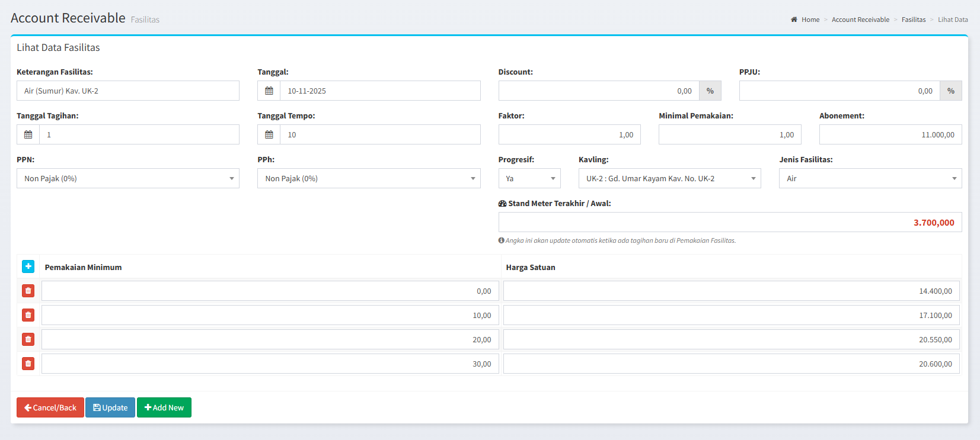Expand the Jenis Fasilitas dropdown

coord(870,178)
